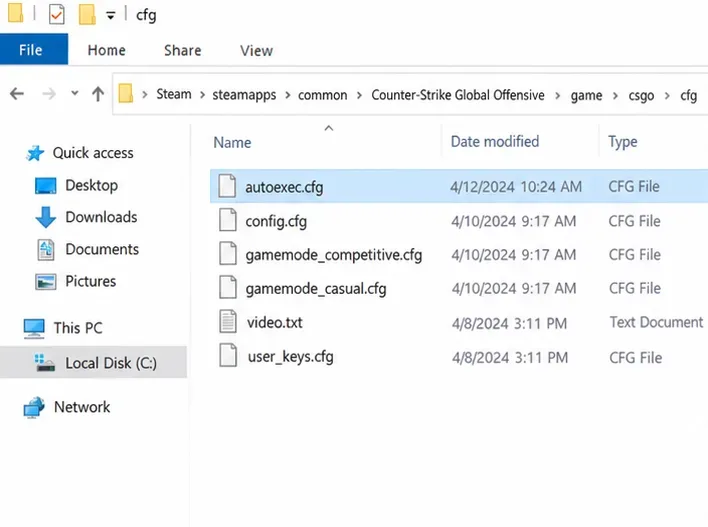Open Desktop in navigation pane

92,185
